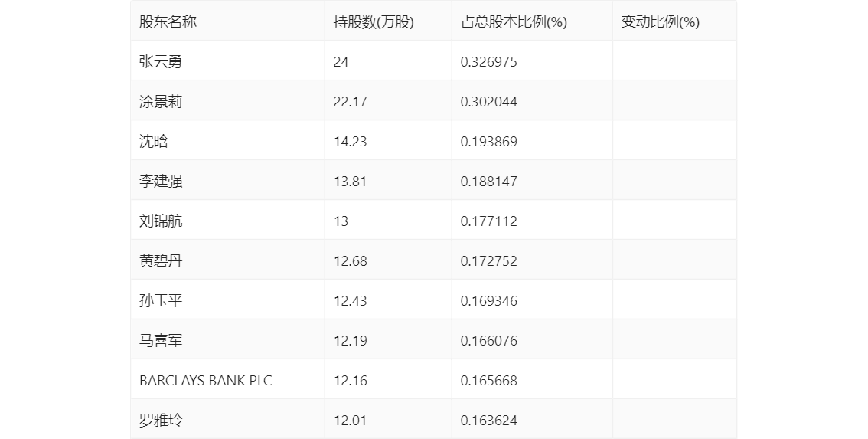868x439 pixels.
Task: Click the 变动比例(%) column header
Action: tap(661, 22)
